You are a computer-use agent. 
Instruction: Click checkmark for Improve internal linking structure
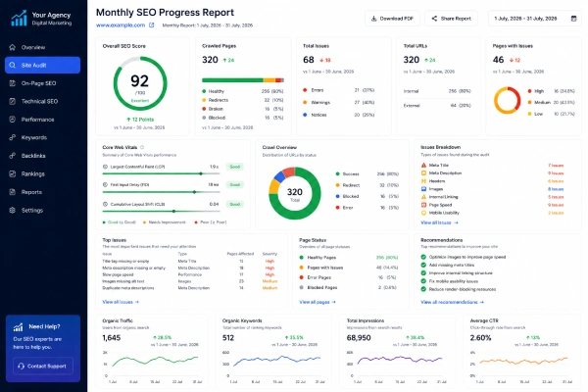tap(423, 273)
